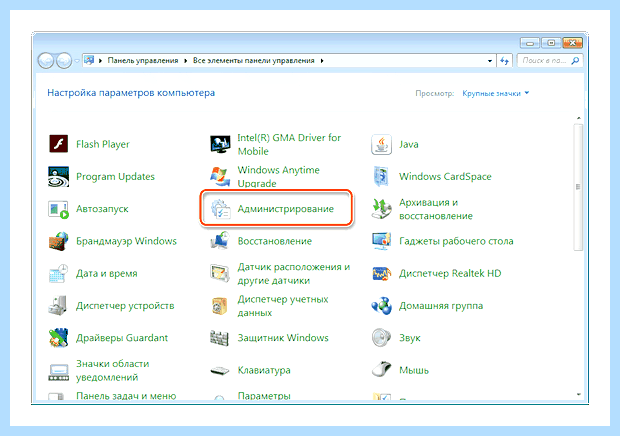620x436 pixels.
Task: Expand arrow after Панель управления breadcrumb
Action: pyautogui.click(x=185, y=61)
